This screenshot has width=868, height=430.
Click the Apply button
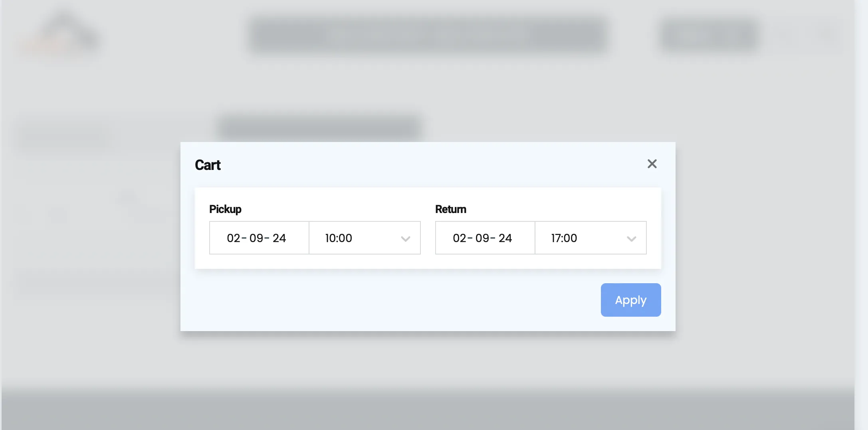[x=630, y=300]
